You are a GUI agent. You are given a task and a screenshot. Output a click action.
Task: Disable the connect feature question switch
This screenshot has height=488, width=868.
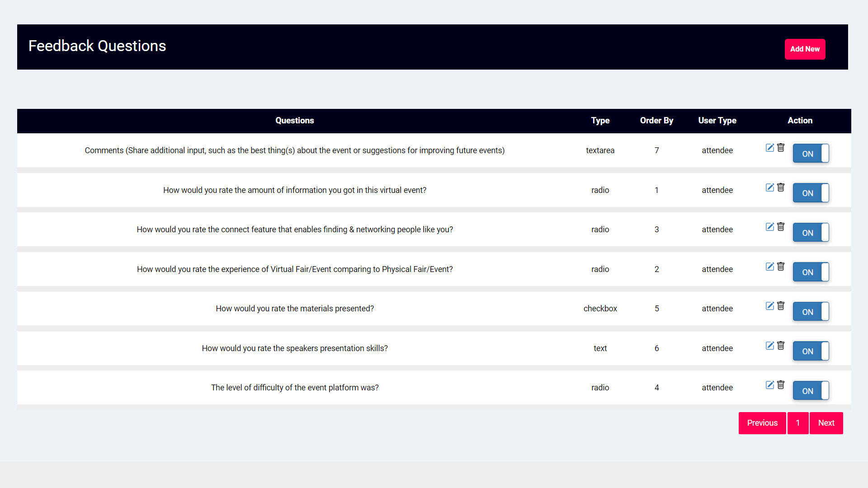(811, 233)
